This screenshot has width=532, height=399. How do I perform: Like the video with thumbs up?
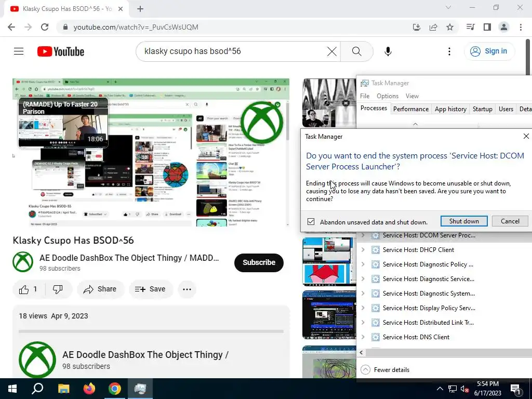pyautogui.click(x=29, y=289)
